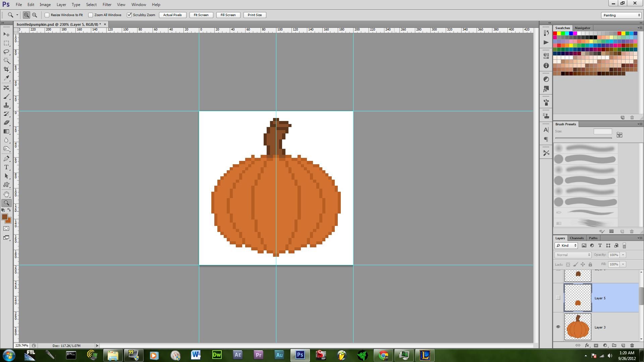Select the Clone Stamp tool

(x=6, y=106)
